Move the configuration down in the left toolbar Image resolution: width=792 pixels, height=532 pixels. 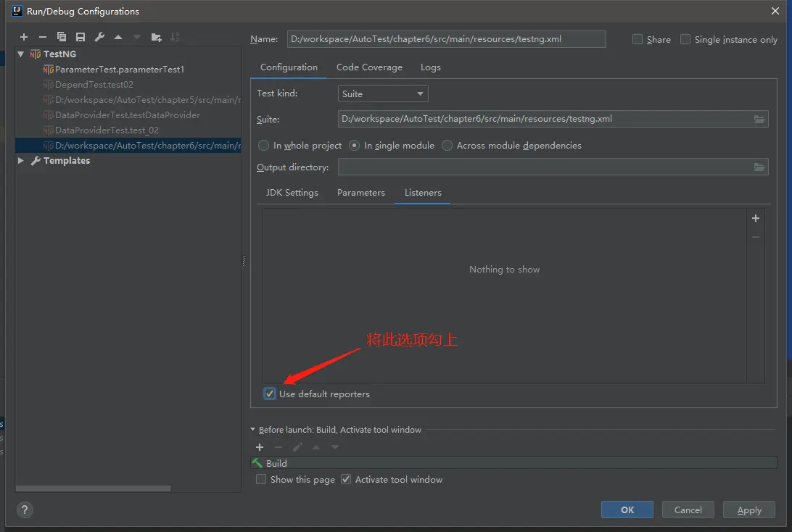coord(137,37)
